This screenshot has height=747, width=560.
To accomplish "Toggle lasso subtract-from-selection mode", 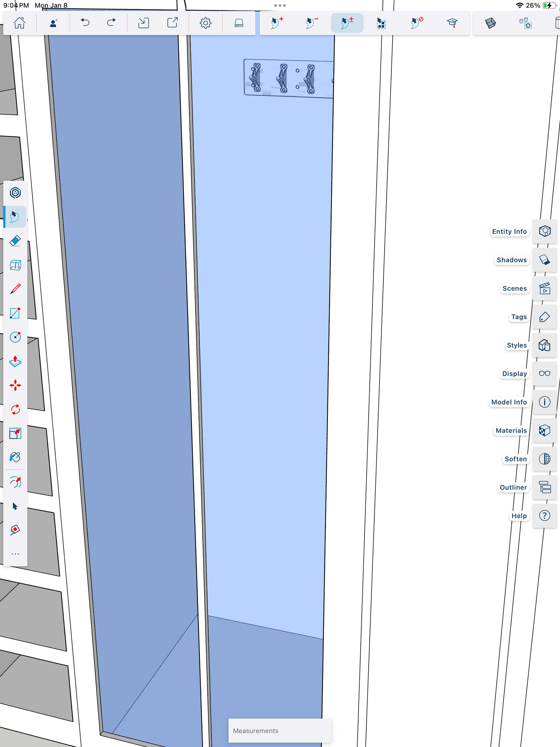I will point(311,23).
